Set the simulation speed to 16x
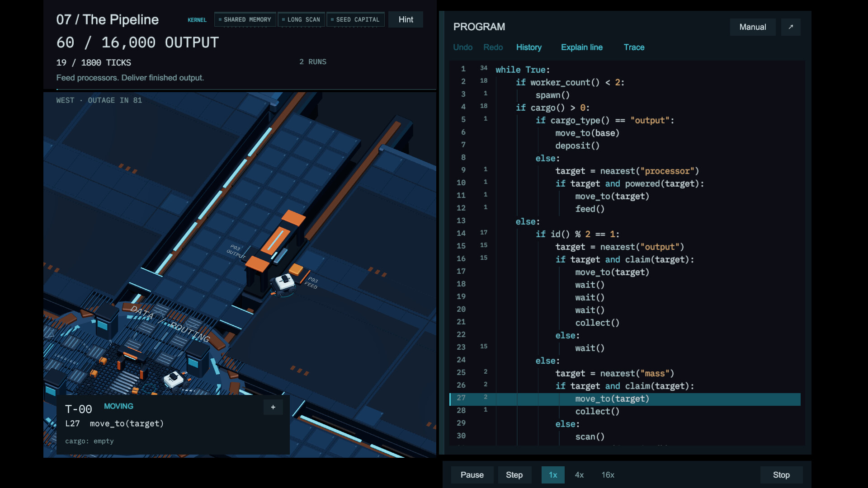Image resolution: width=868 pixels, height=488 pixels. click(x=608, y=475)
